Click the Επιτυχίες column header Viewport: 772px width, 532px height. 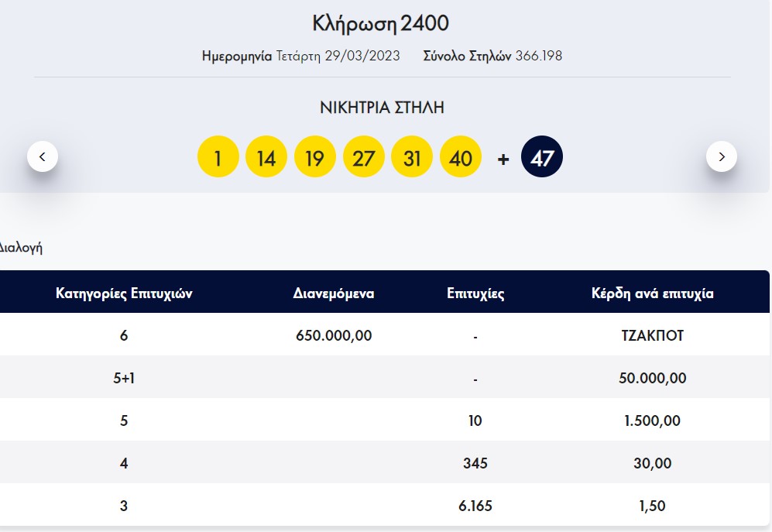[475, 293]
